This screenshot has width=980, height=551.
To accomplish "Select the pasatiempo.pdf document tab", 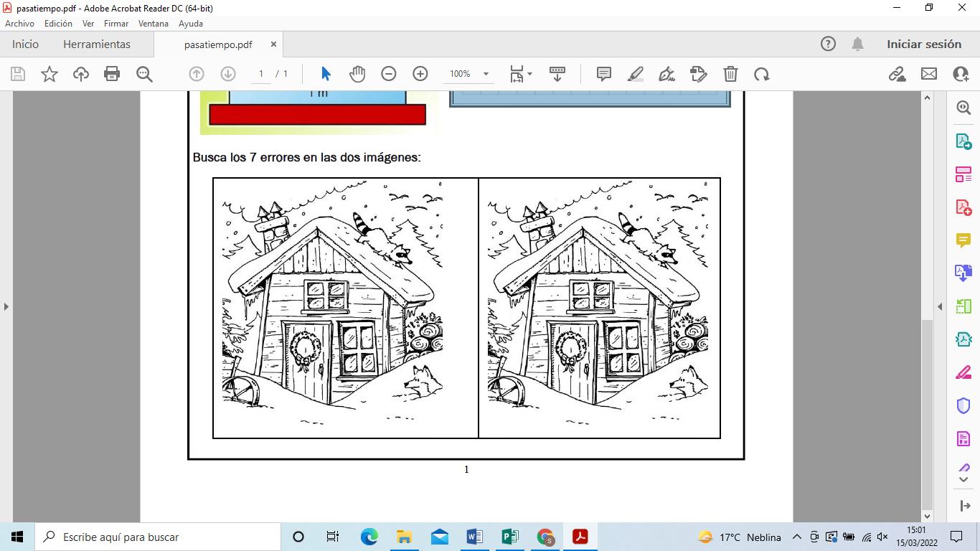I will (218, 44).
